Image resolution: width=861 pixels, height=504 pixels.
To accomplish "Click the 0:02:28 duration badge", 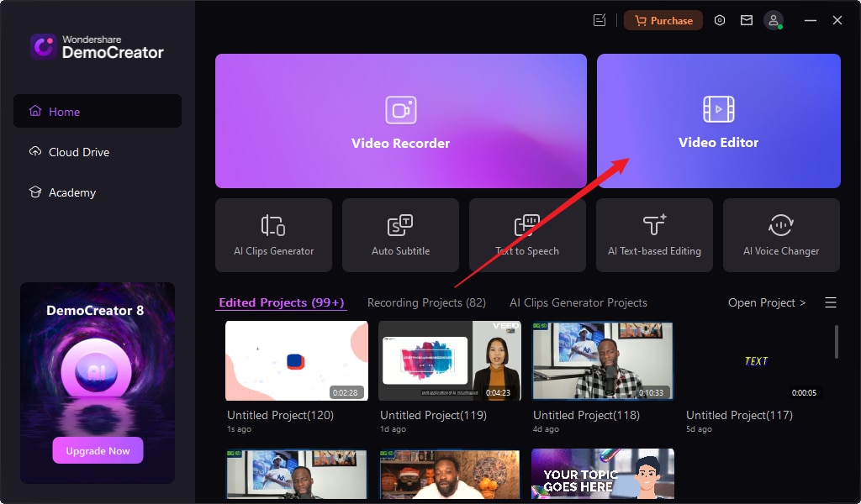I will (x=346, y=392).
